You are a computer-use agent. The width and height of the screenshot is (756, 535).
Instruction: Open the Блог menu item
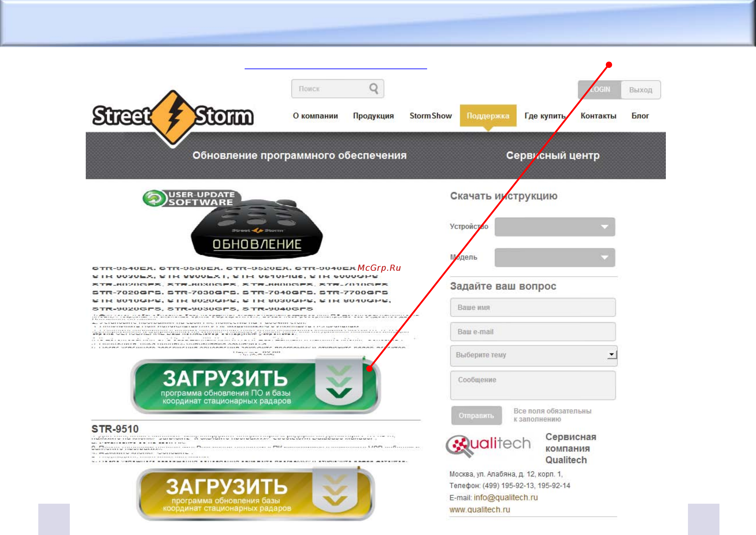pyautogui.click(x=640, y=116)
